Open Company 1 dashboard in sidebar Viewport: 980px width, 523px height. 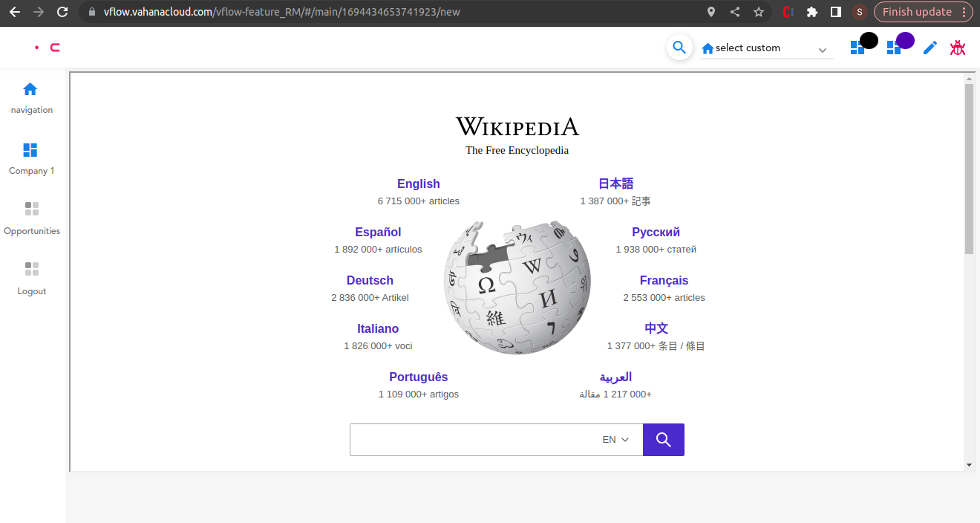pyautogui.click(x=30, y=150)
